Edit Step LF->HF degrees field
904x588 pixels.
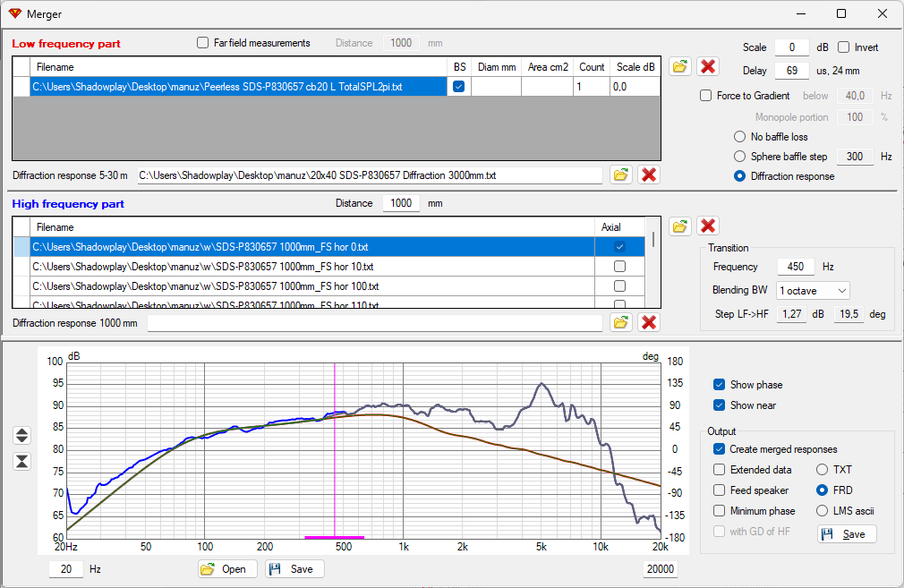[x=849, y=314]
